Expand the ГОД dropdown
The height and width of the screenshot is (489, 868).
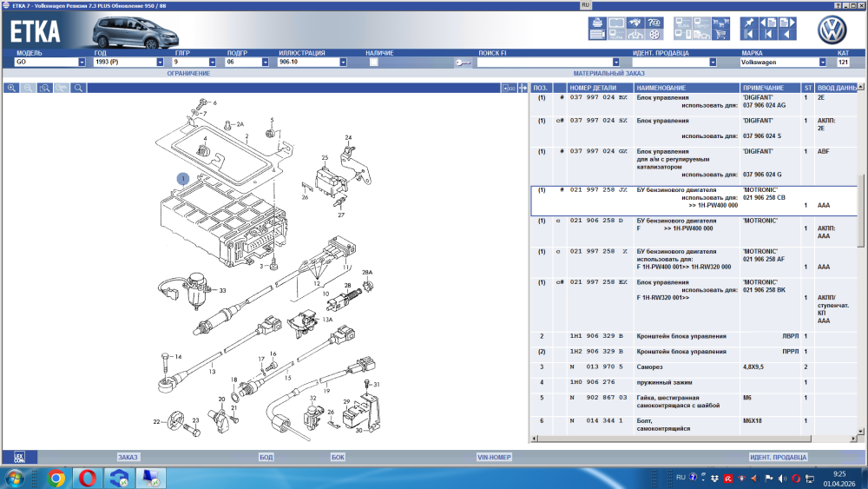pos(160,62)
